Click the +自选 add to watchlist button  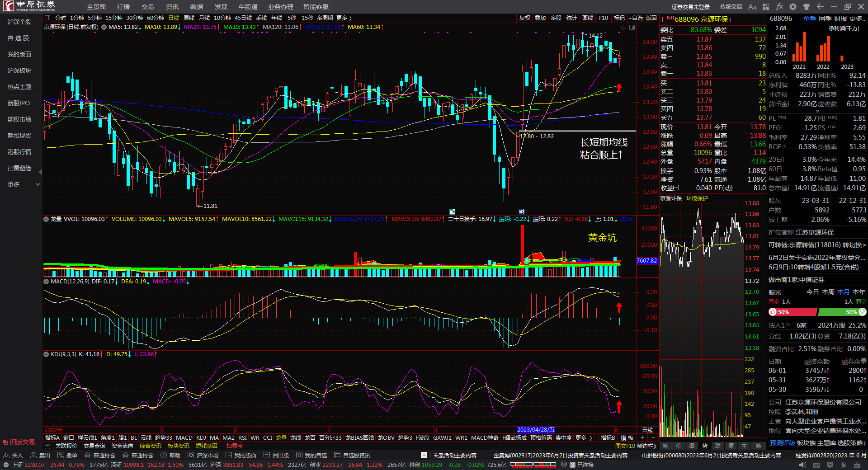point(636,18)
